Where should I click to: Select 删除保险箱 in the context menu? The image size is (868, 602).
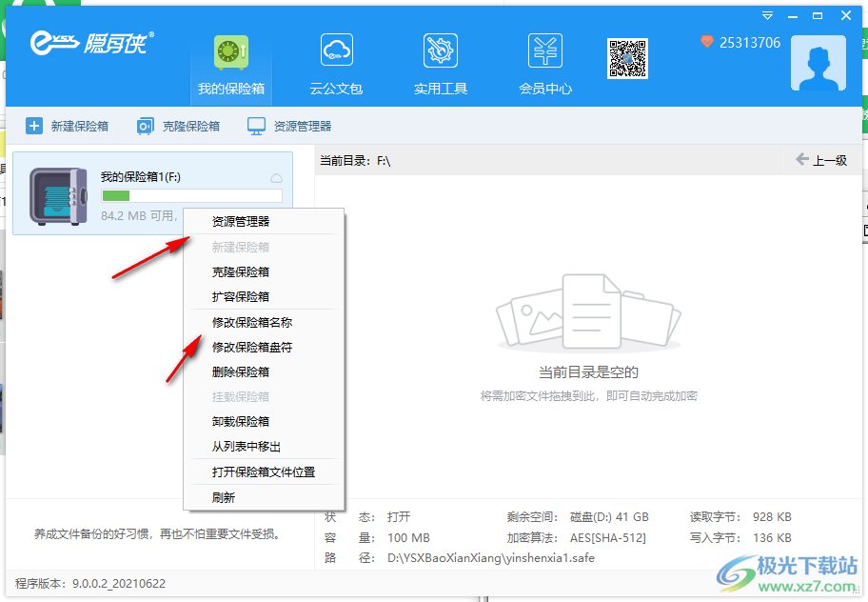[x=236, y=371]
